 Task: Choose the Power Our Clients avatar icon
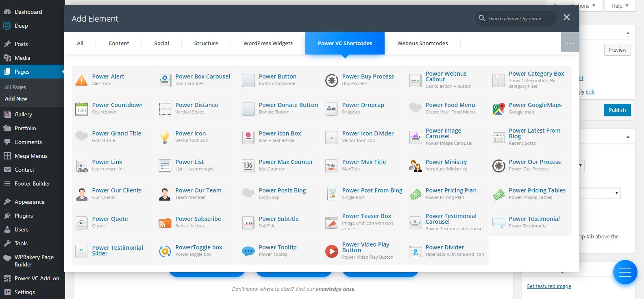point(82,194)
